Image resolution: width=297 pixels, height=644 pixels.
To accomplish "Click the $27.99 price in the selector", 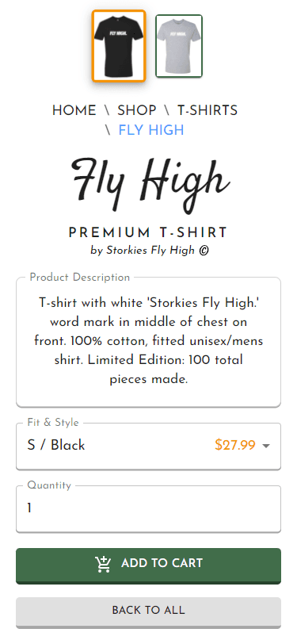I will click(x=235, y=445).
